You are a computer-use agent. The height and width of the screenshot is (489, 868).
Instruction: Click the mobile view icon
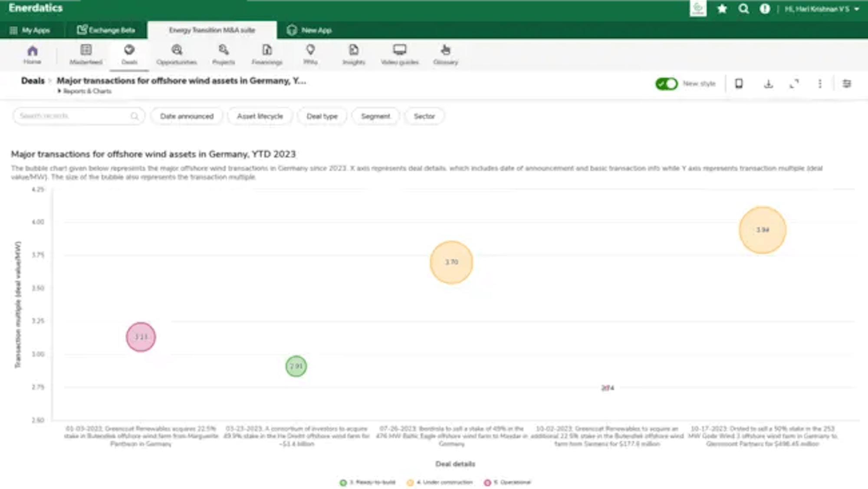[739, 83]
